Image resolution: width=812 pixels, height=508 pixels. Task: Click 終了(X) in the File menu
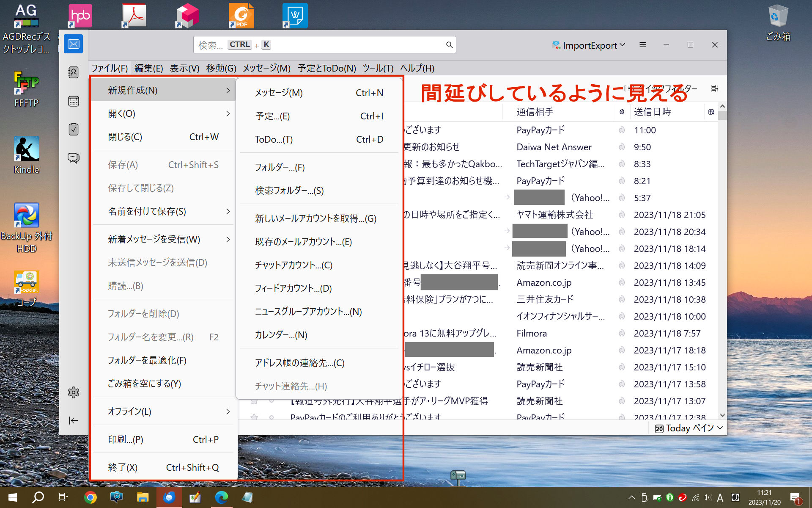click(x=163, y=467)
